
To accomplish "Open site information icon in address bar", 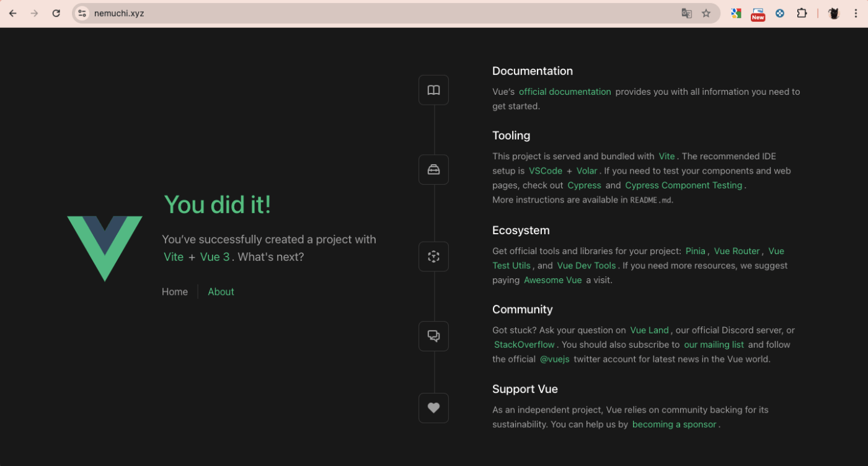I will [x=82, y=13].
